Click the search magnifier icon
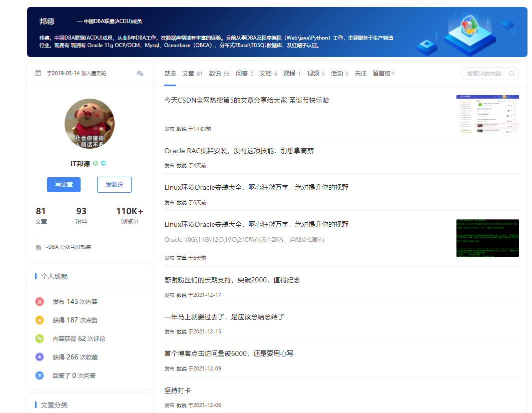The height and width of the screenshot is (413, 532). coord(511,74)
